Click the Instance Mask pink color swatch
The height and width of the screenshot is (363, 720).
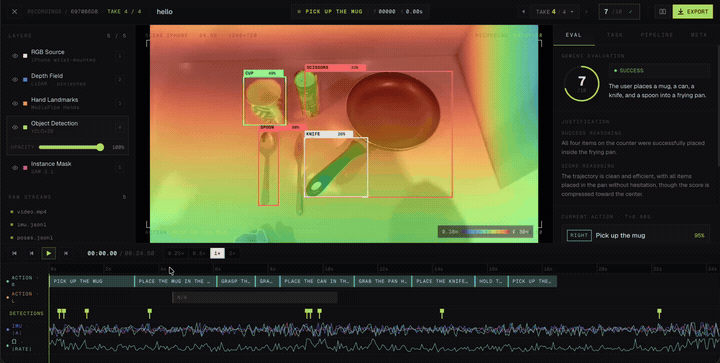pyautogui.click(x=25, y=168)
